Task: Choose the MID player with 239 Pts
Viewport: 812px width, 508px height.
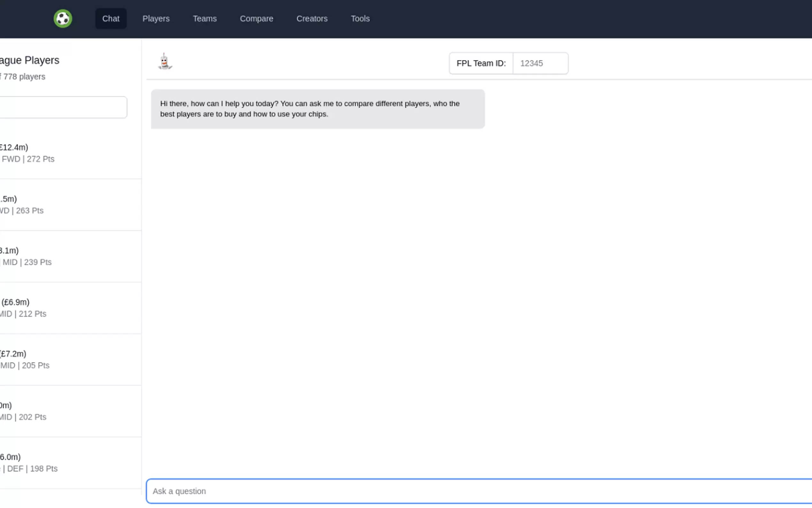Action: tap(51, 256)
